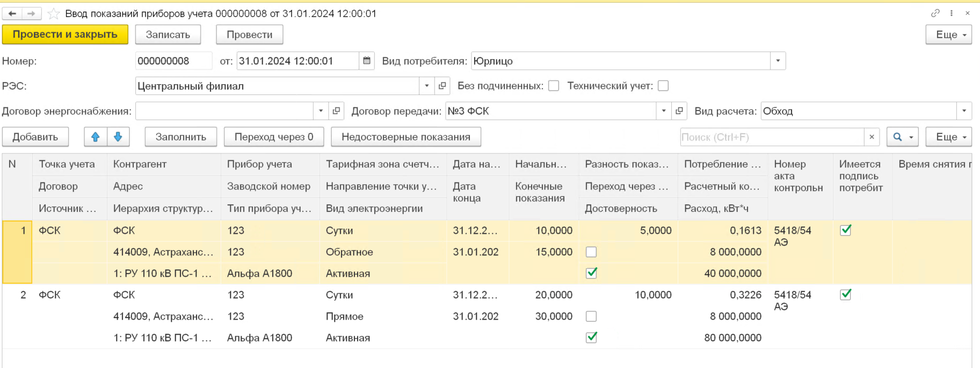The height and width of the screenshot is (368, 980).
Task: Click the Недостоверные показания button
Action: point(405,137)
